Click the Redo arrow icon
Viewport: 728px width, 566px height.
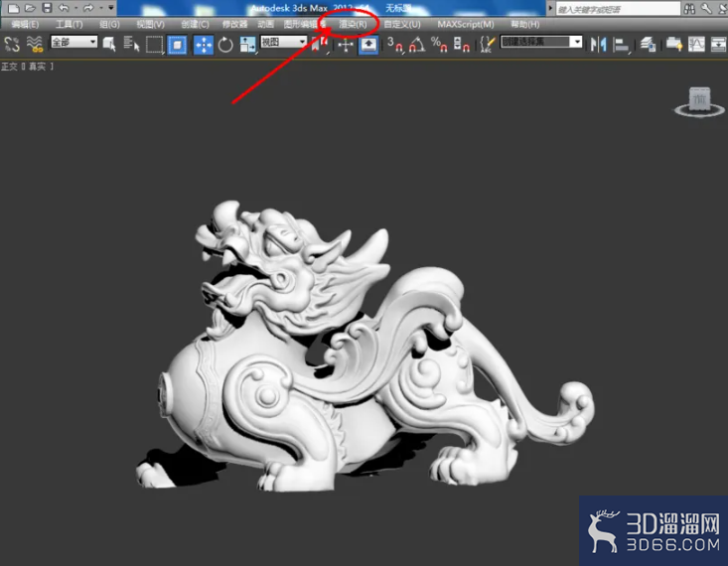(x=88, y=8)
